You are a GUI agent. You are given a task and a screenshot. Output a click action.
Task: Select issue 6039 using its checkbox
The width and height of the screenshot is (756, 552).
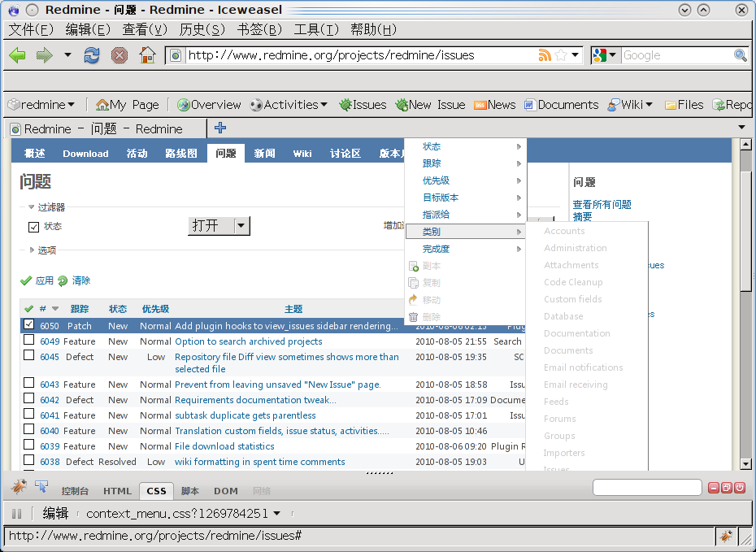click(29, 445)
